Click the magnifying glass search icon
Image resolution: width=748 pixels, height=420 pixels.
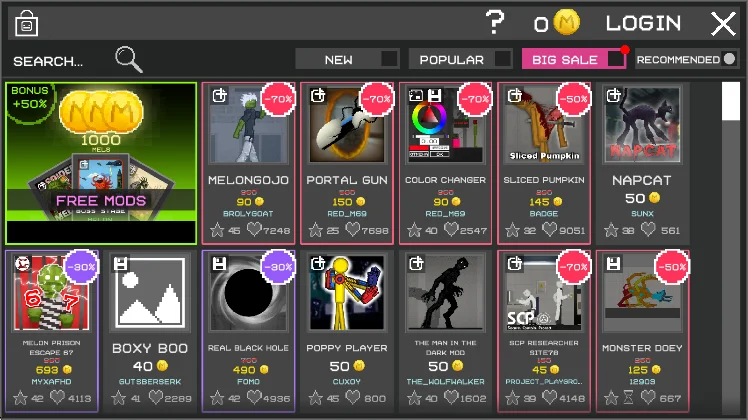(129, 60)
